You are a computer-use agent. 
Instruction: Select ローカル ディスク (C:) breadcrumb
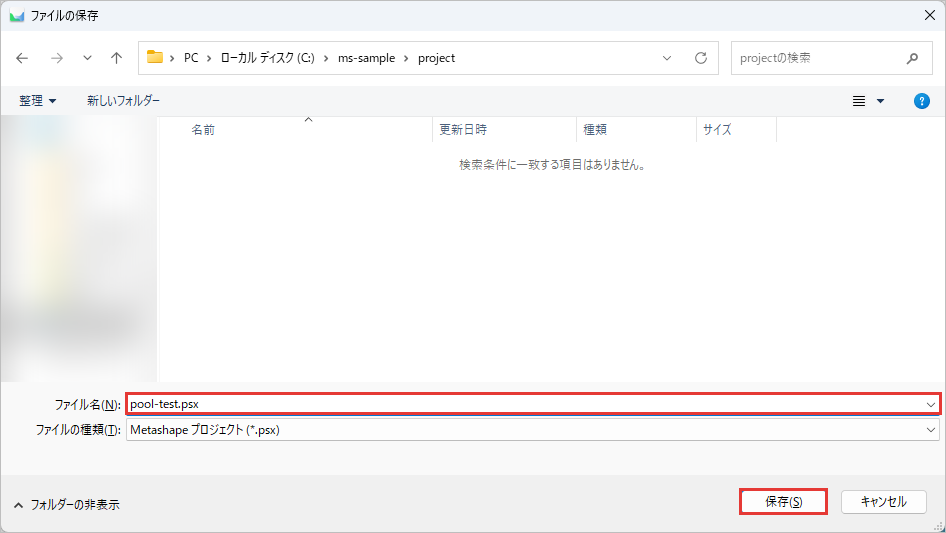pos(267,58)
